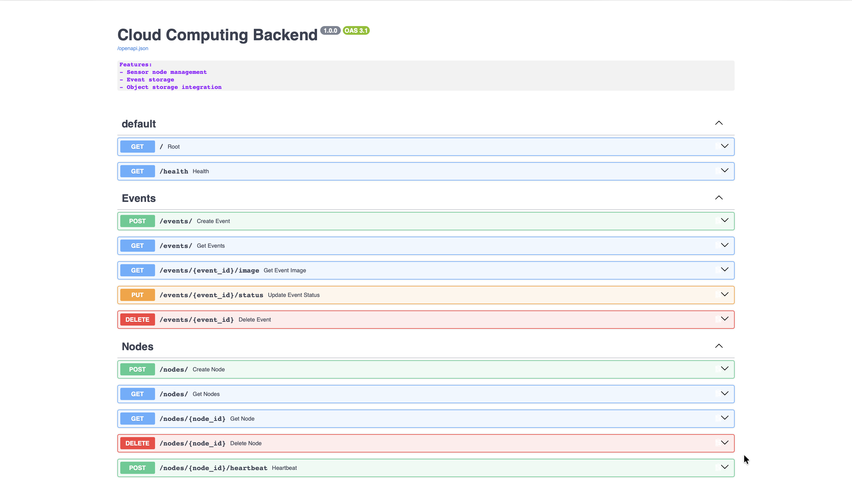Click the OAS 3.1 badge
This screenshot has width=852, height=504.
356,31
